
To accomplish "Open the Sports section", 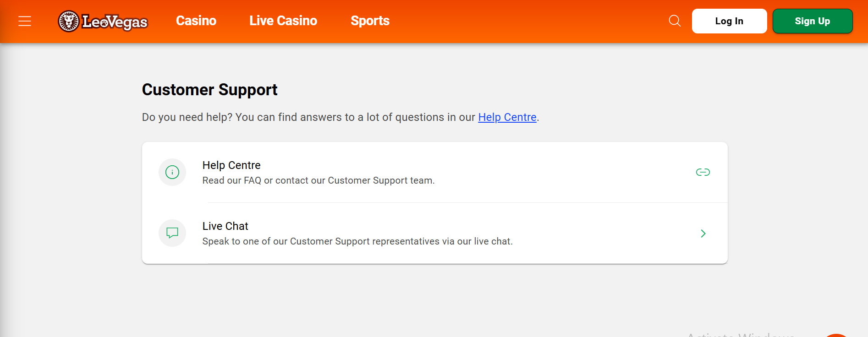I will [370, 21].
